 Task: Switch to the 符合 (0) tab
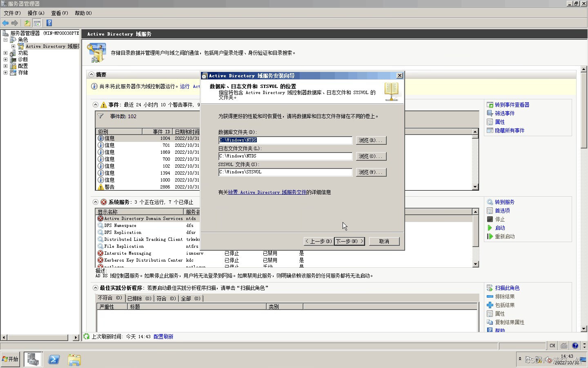(x=166, y=298)
